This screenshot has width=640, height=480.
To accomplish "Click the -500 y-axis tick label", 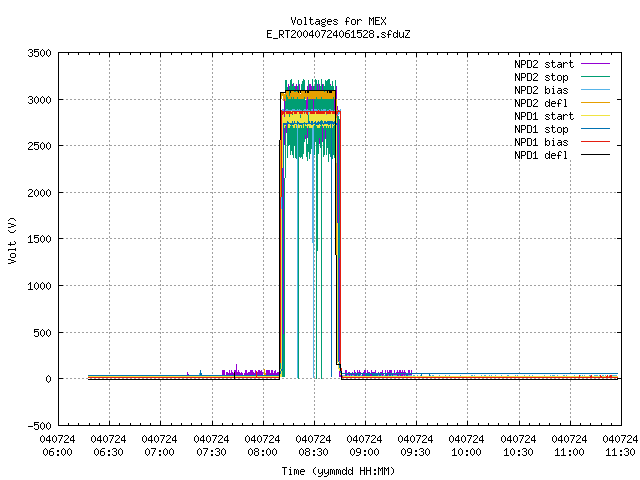I will click(x=40, y=426).
